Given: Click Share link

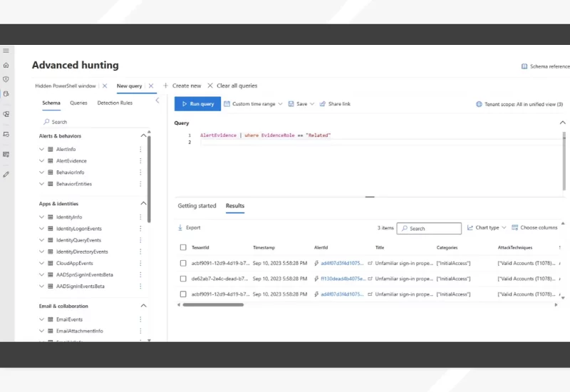Looking at the screenshot, I should coord(335,104).
